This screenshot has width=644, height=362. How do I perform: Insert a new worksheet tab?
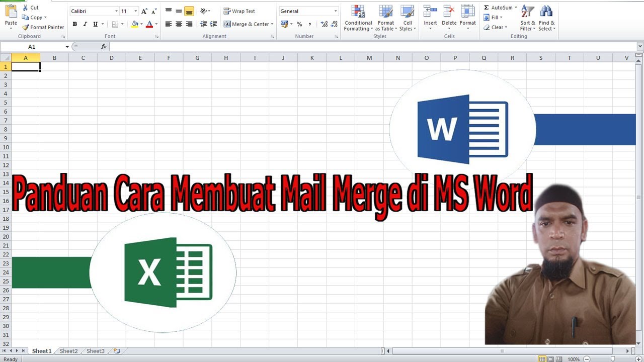pos(117,351)
